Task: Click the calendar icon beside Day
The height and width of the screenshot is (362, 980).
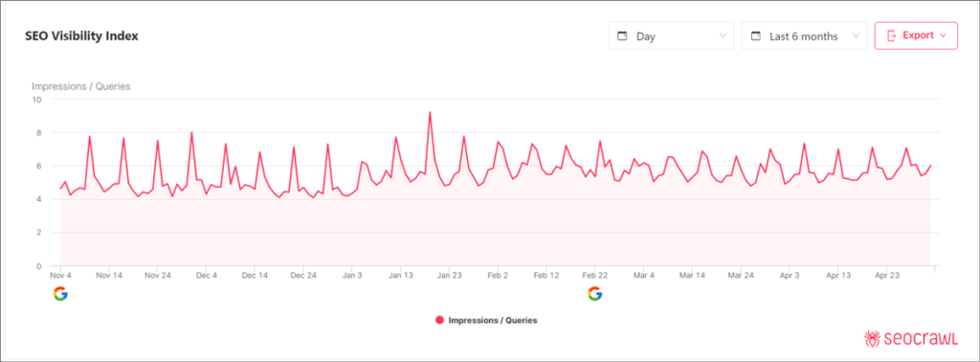Action: (x=622, y=36)
